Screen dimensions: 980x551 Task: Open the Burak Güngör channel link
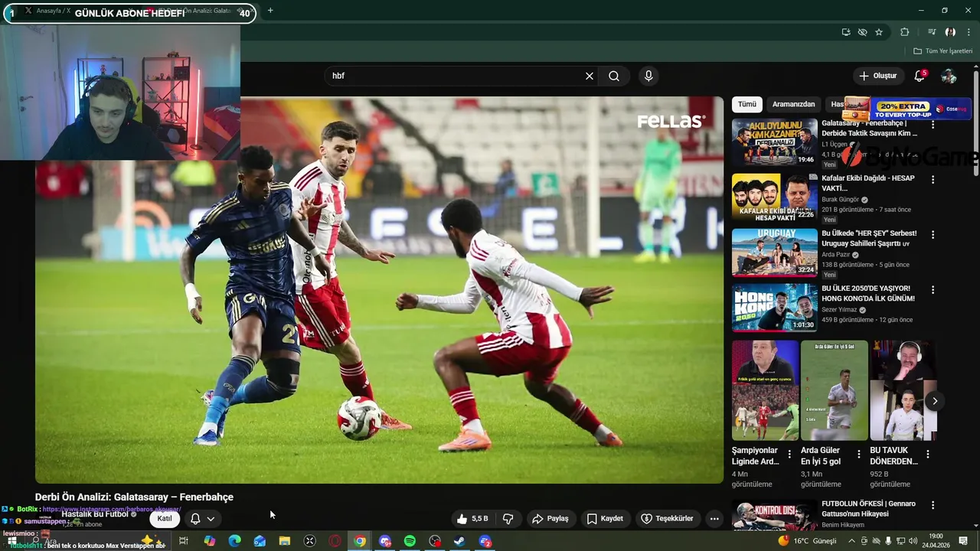pos(840,200)
